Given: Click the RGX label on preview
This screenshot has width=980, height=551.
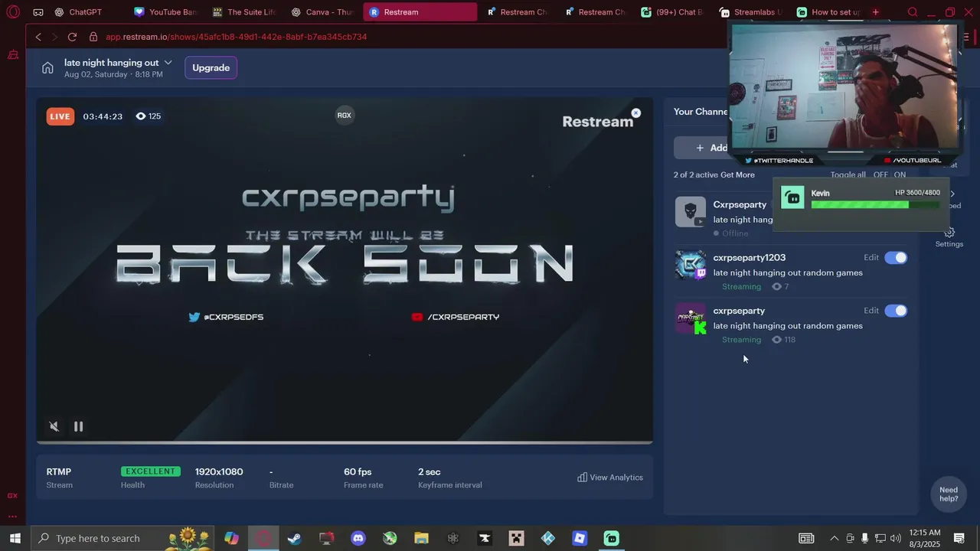Looking at the screenshot, I should (345, 116).
